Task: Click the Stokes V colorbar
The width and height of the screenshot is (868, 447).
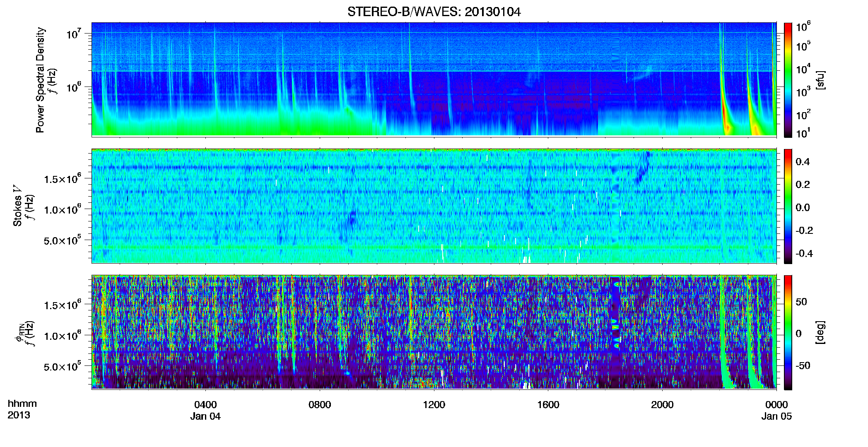Action: point(788,206)
